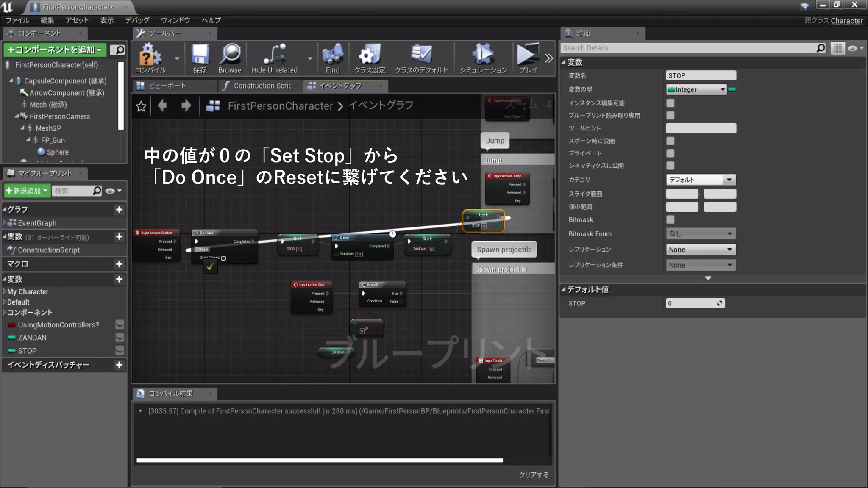
Task: Expand the Default variable category
Action: point(4,302)
